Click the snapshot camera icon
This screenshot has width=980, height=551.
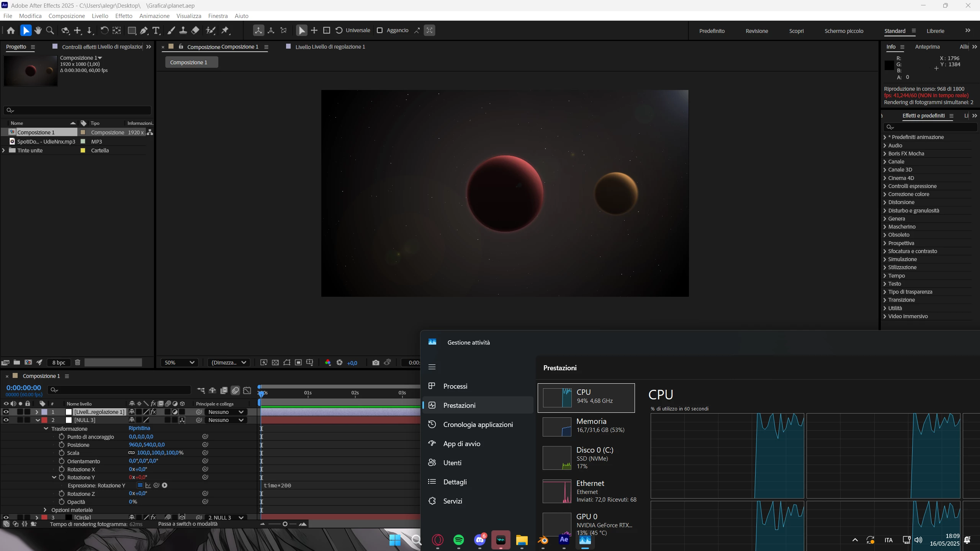[x=375, y=363]
